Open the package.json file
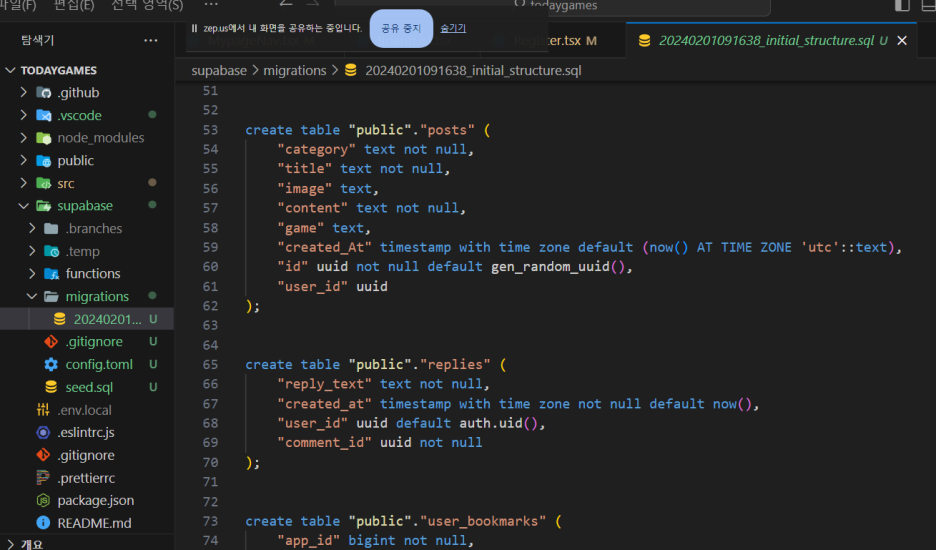Image resolution: width=936 pixels, height=550 pixels. click(96, 500)
